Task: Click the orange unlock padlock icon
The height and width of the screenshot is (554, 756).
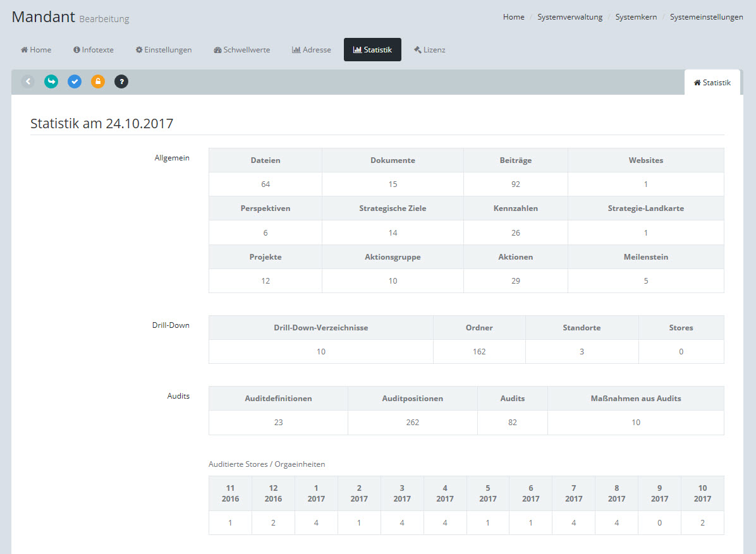Action: click(98, 81)
